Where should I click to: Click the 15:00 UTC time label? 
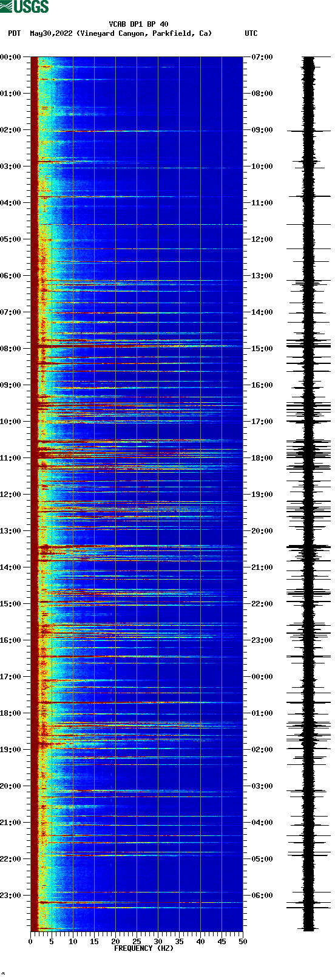point(262,349)
